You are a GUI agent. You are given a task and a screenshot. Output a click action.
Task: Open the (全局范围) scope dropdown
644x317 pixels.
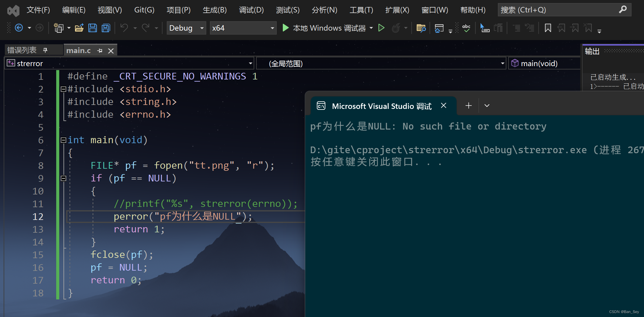[x=502, y=63]
